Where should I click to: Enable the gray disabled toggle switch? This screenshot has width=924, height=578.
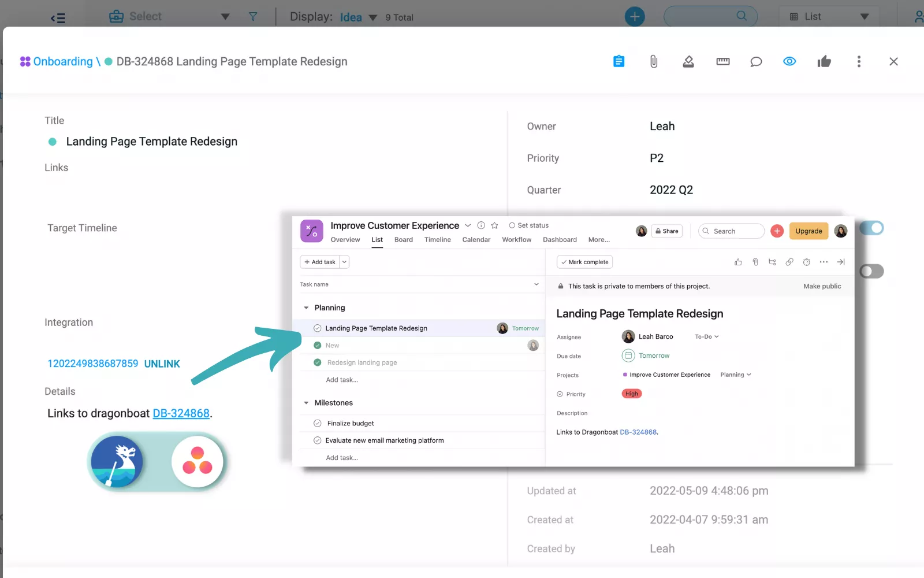871,271
